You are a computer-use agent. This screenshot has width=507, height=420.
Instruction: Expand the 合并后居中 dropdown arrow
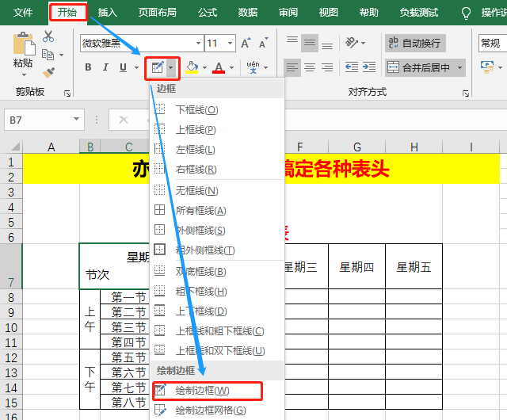(x=459, y=67)
